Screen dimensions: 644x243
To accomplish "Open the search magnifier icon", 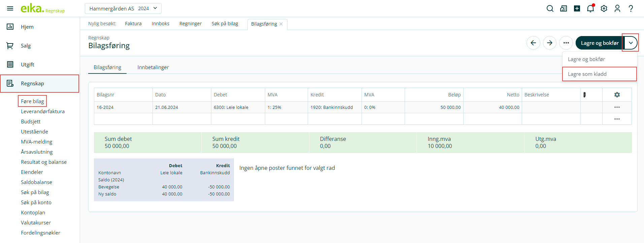I will click(x=550, y=8).
